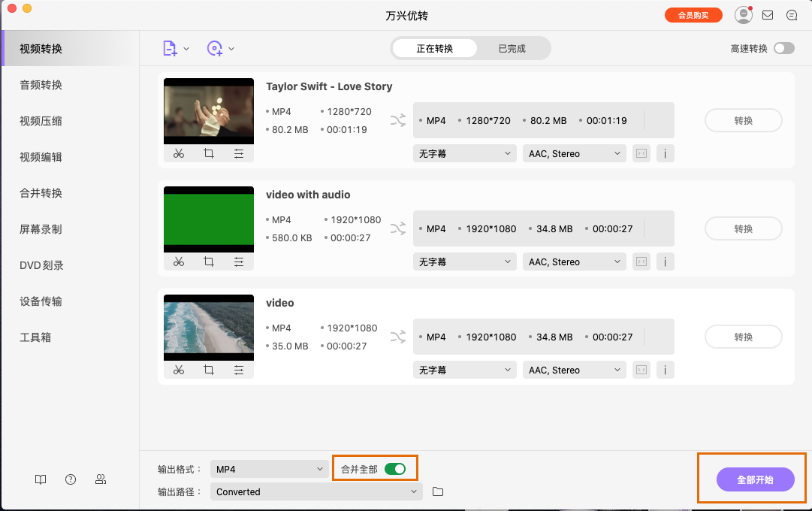The height and width of the screenshot is (511, 812).
Task: Toggle the subtitle compress icon on Taylor Swift row
Action: coord(641,153)
